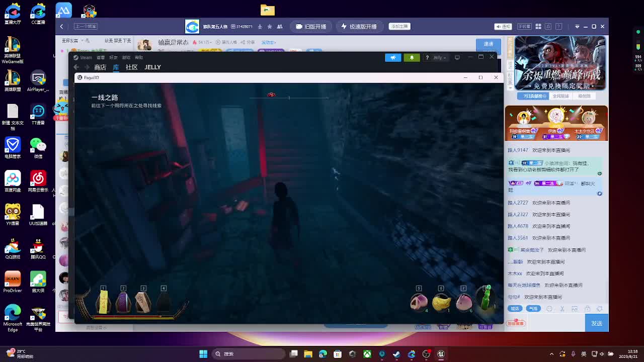The image size is (644, 362).
Task: Open Microsoft Store from the taskbar
Action: (x=338, y=354)
